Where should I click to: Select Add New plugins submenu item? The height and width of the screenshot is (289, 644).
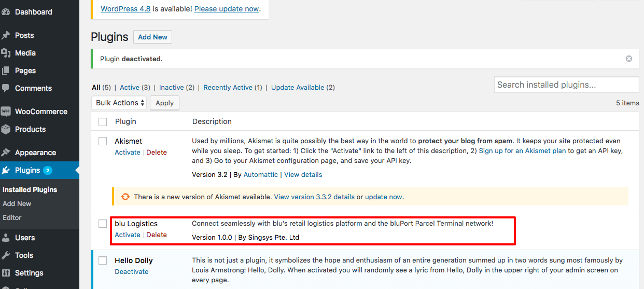coord(17,203)
